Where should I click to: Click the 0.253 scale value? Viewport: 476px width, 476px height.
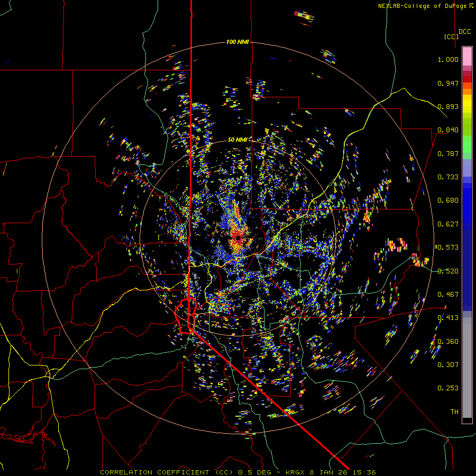click(x=448, y=388)
